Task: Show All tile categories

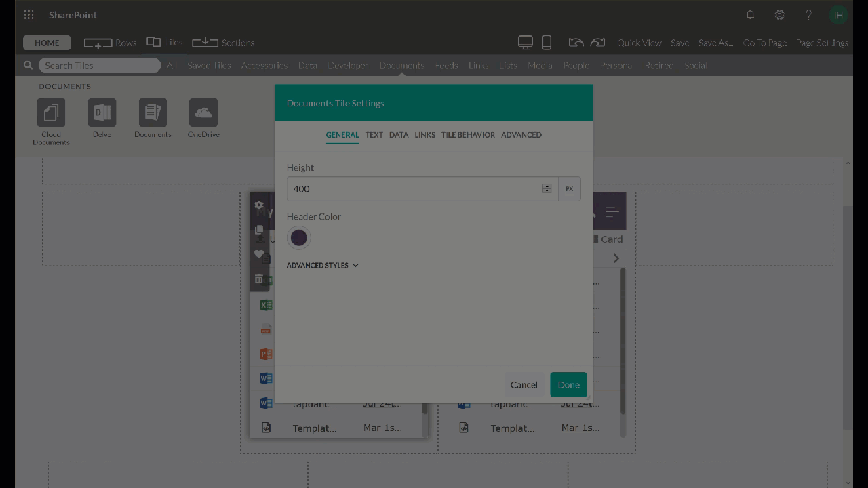Action: point(172,66)
